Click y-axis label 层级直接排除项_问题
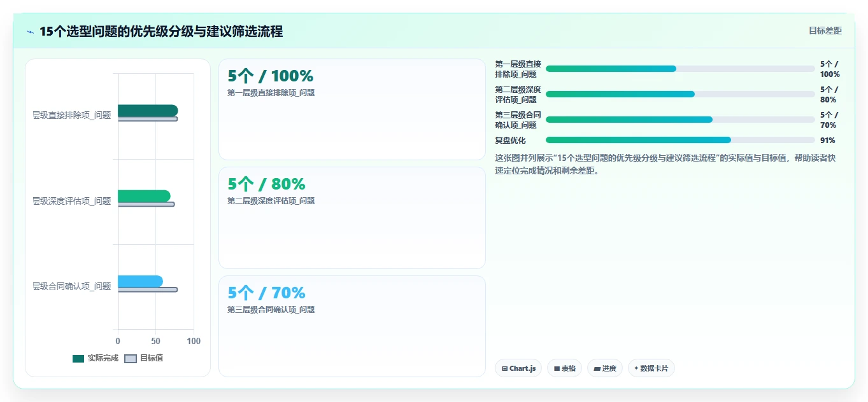 (71, 115)
